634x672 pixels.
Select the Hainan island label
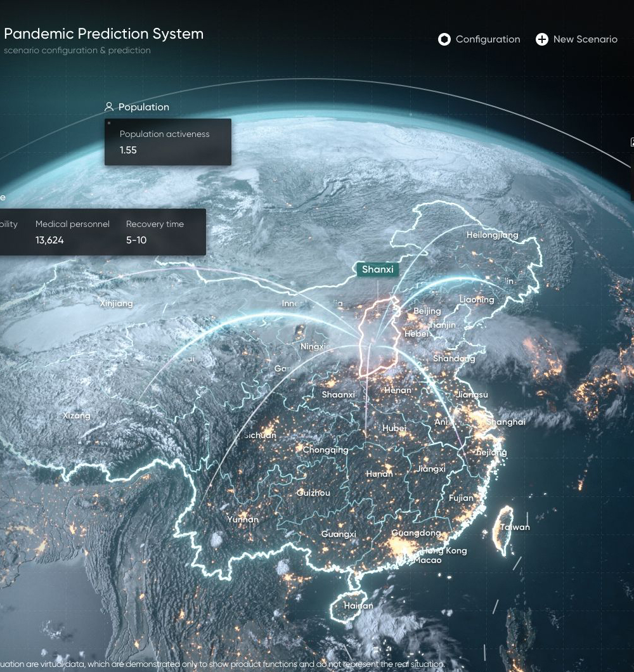pos(358,605)
